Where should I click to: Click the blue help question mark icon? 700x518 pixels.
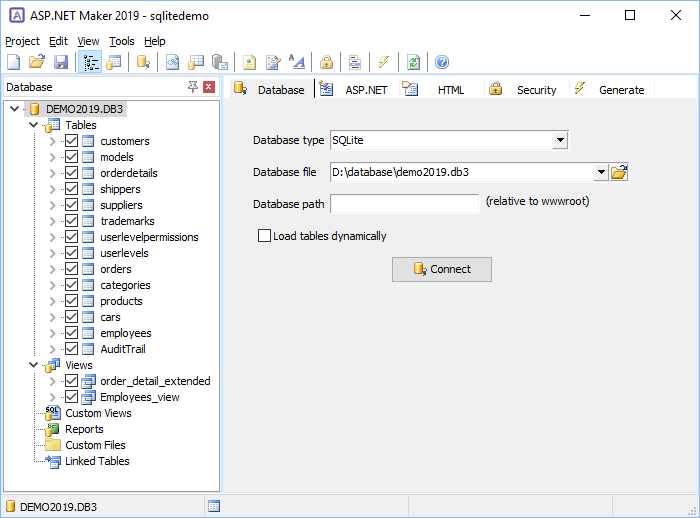pyautogui.click(x=442, y=62)
